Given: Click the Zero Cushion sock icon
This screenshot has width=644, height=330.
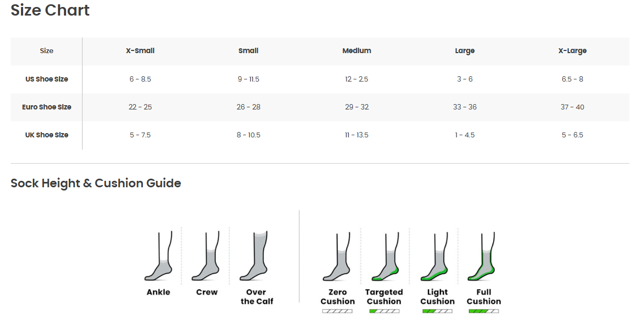Looking at the screenshot, I should [x=337, y=256].
